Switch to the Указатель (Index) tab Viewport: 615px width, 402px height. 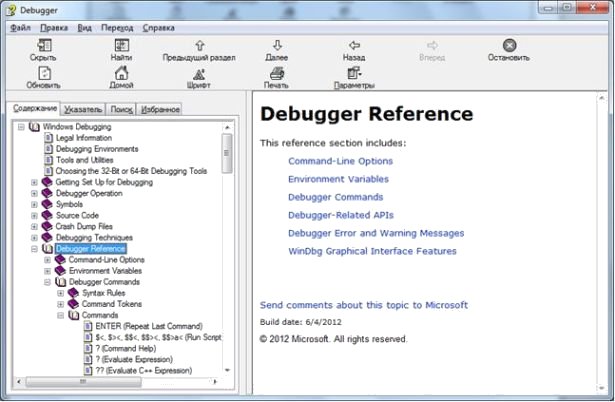(x=81, y=109)
